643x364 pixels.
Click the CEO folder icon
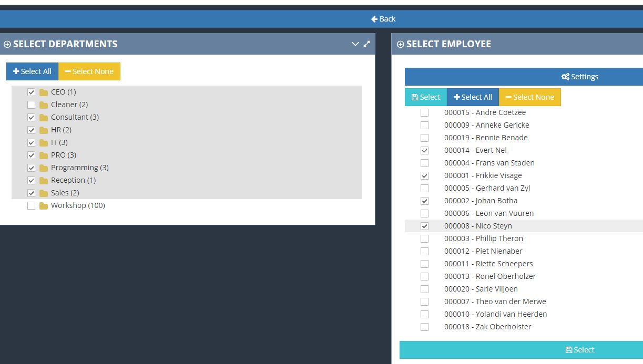pos(44,92)
